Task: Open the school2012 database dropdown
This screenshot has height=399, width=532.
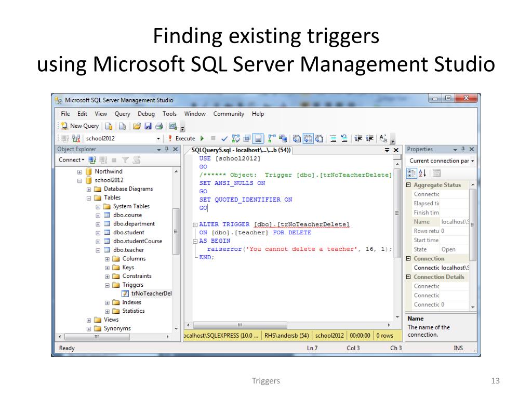Action: pyautogui.click(x=158, y=138)
